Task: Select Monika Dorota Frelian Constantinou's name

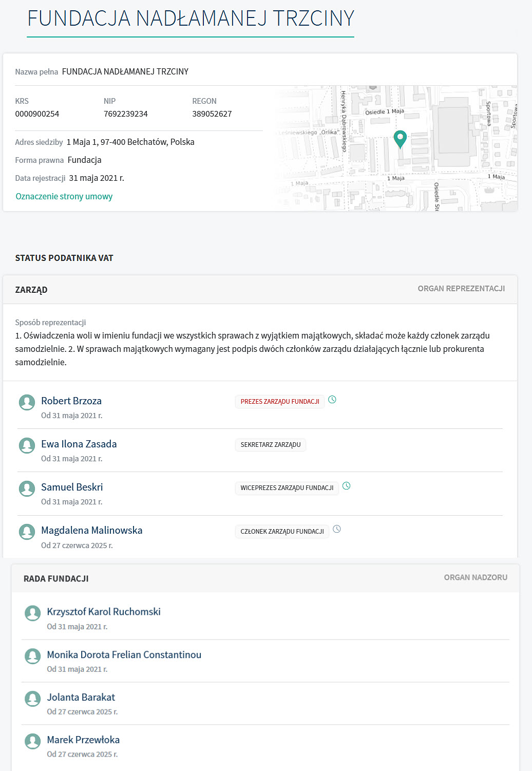Action: point(124,654)
